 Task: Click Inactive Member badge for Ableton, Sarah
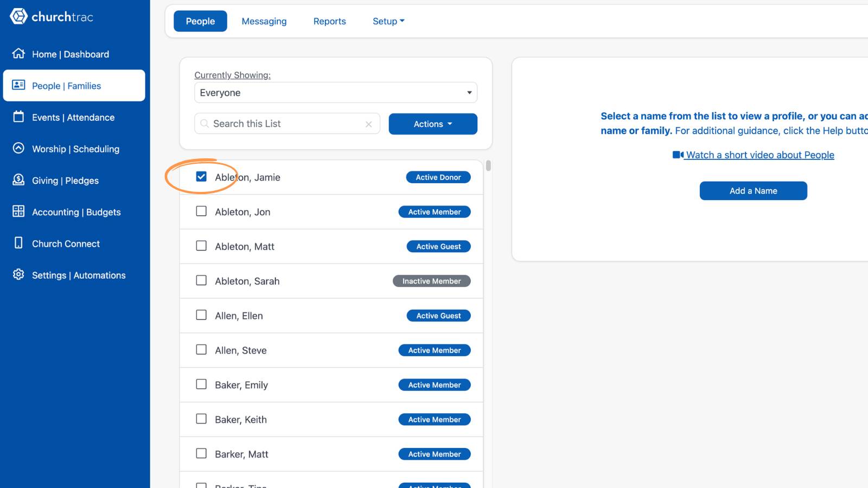click(x=432, y=281)
